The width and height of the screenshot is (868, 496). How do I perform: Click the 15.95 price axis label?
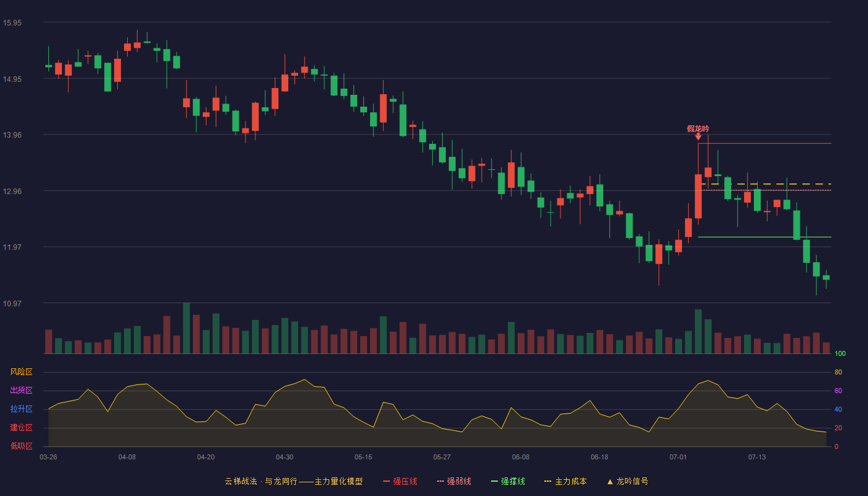coord(12,23)
